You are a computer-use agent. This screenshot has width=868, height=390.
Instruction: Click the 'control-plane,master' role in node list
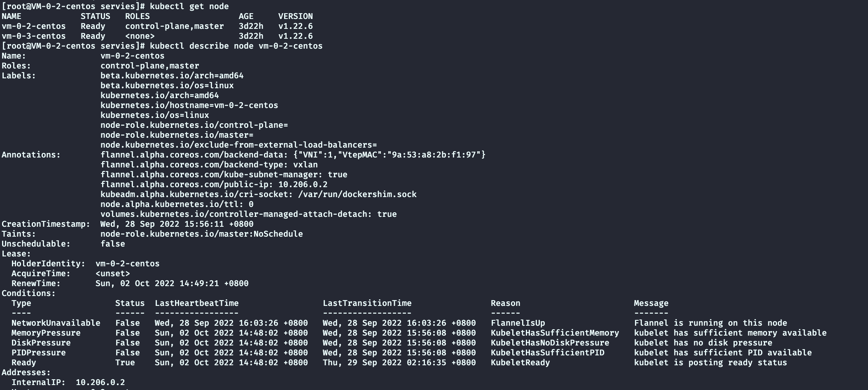pyautogui.click(x=174, y=26)
